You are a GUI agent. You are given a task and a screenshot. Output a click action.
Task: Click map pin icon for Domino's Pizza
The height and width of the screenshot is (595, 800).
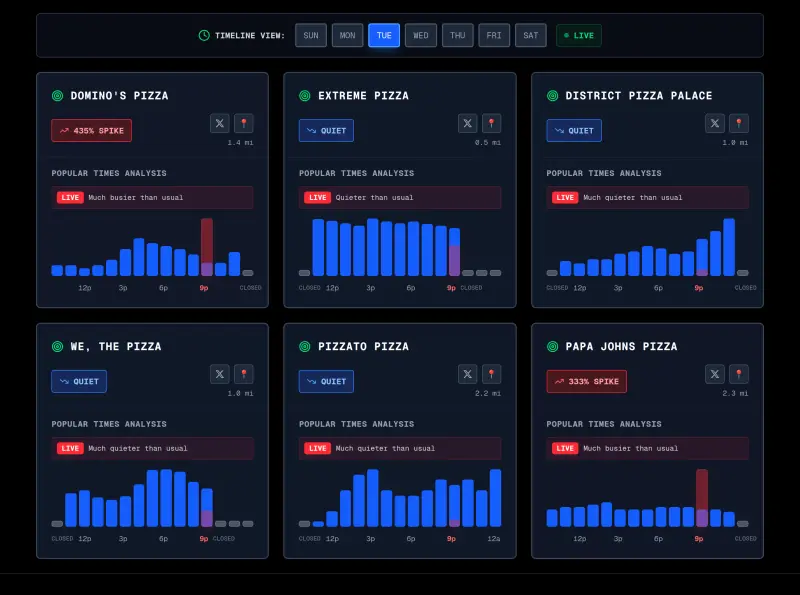[244, 123]
